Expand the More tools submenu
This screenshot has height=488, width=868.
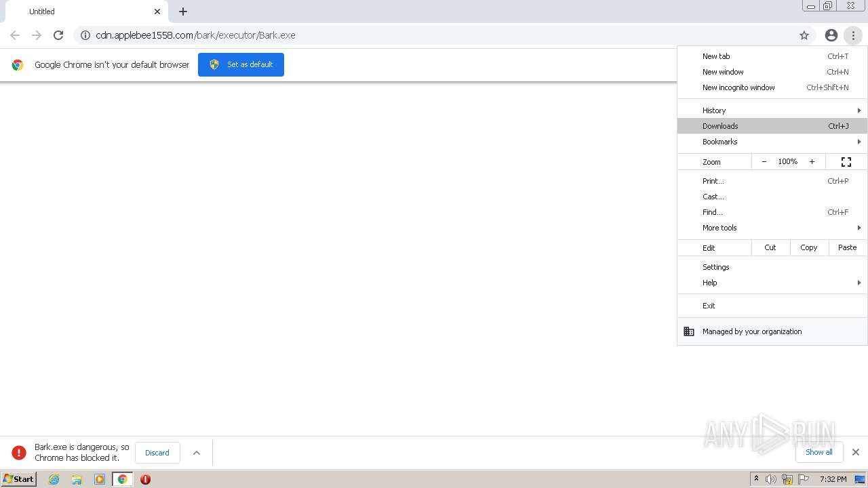[772, 228]
